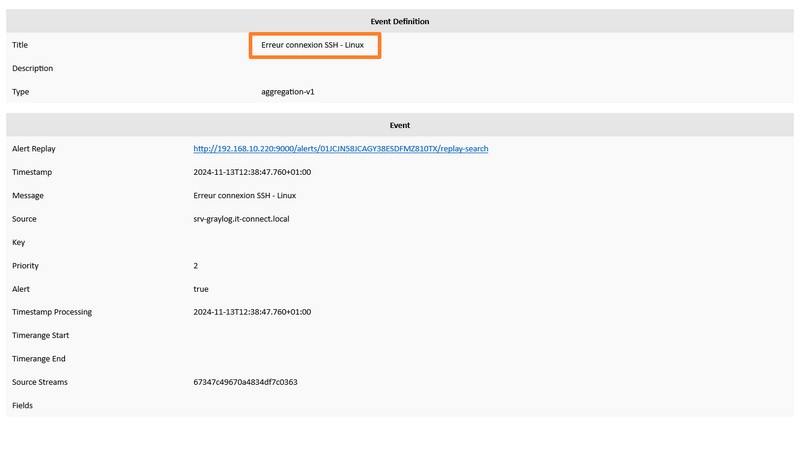
Task: Click the Title label
Action: pyautogui.click(x=20, y=45)
